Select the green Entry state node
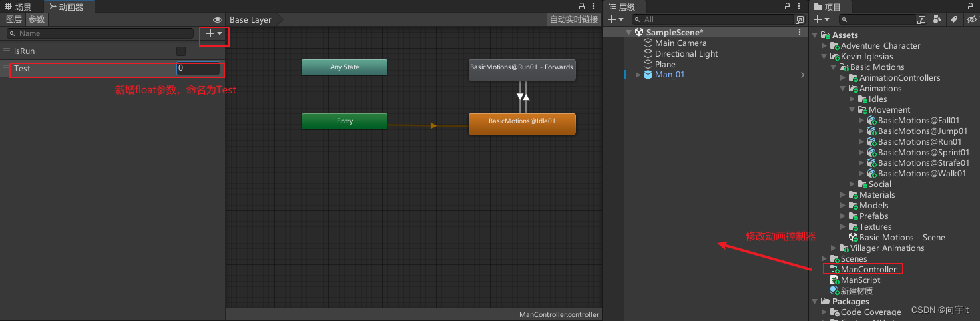 point(344,121)
